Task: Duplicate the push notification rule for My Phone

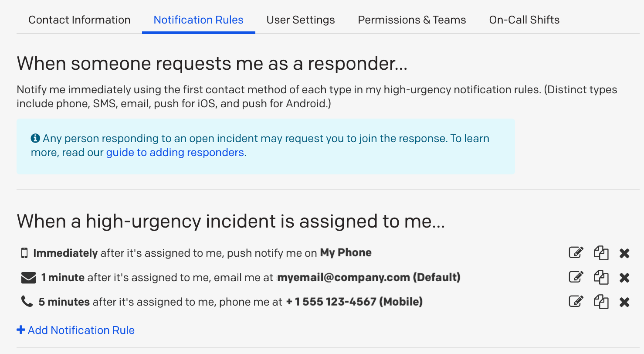Action: pos(601,253)
